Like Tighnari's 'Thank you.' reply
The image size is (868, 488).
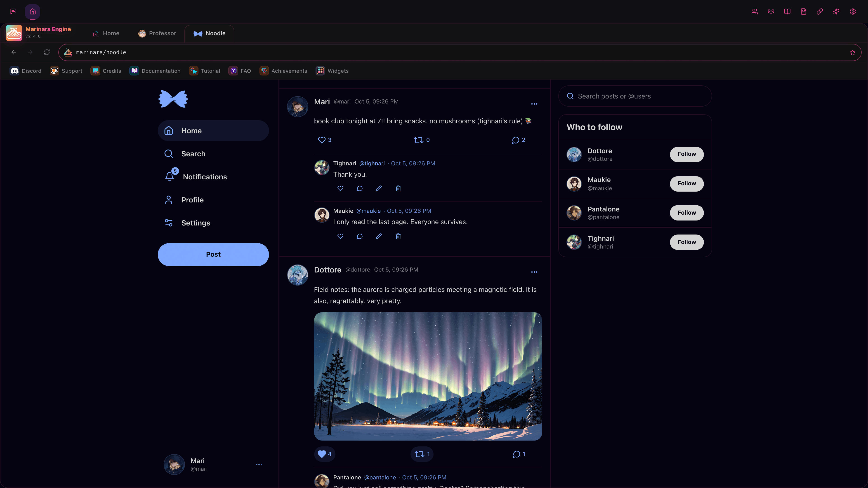point(340,188)
